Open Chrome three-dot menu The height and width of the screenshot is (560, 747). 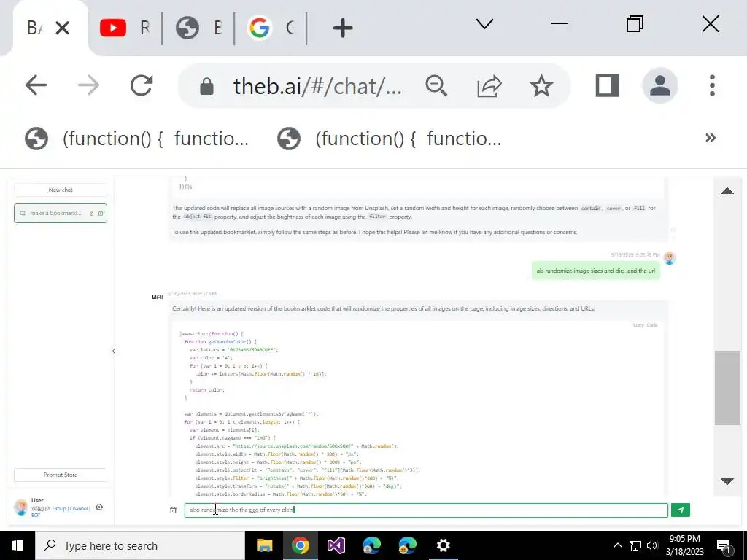[x=712, y=86]
